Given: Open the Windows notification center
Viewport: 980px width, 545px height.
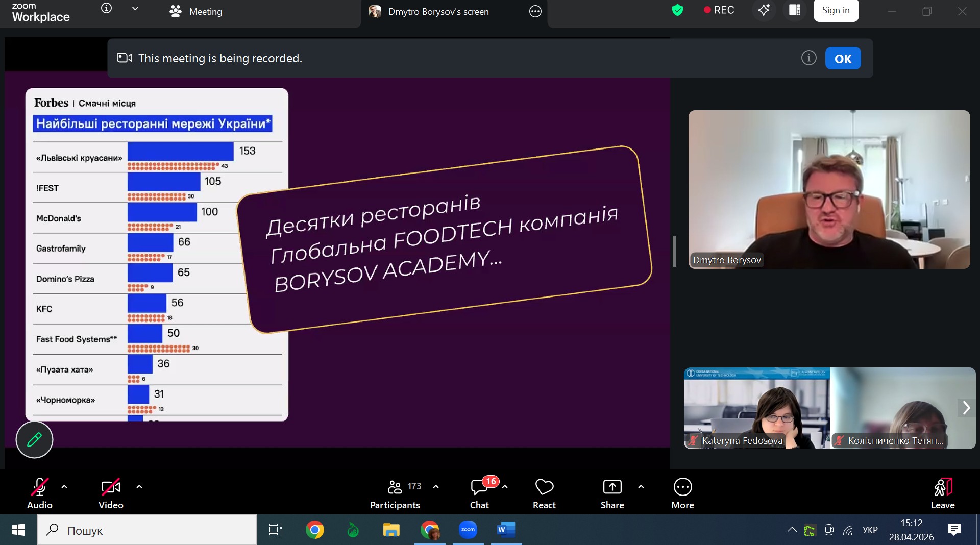Looking at the screenshot, I should (x=954, y=530).
